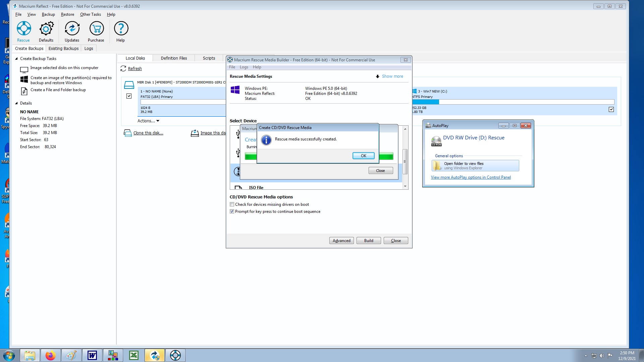Click the green burning progress bar
The width and height of the screenshot is (644, 362).
tap(386, 156)
